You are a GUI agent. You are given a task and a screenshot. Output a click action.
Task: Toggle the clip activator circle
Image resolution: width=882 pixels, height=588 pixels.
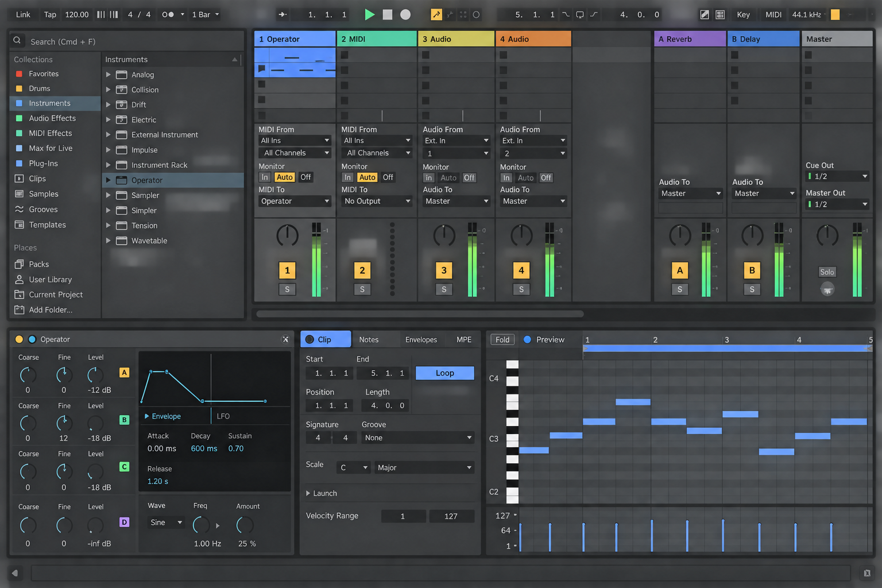[310, 339]
